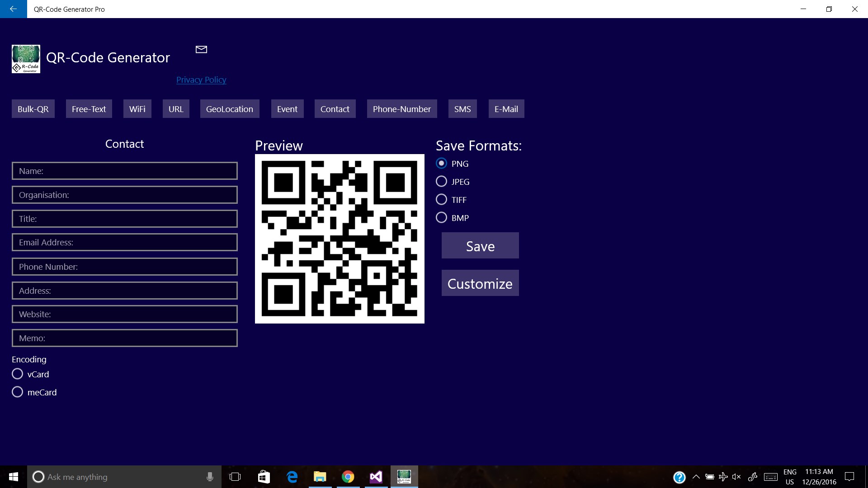Open the Bulk-QR tab
Viewport: 868px width, 488px height.
(x=33, y=109)
